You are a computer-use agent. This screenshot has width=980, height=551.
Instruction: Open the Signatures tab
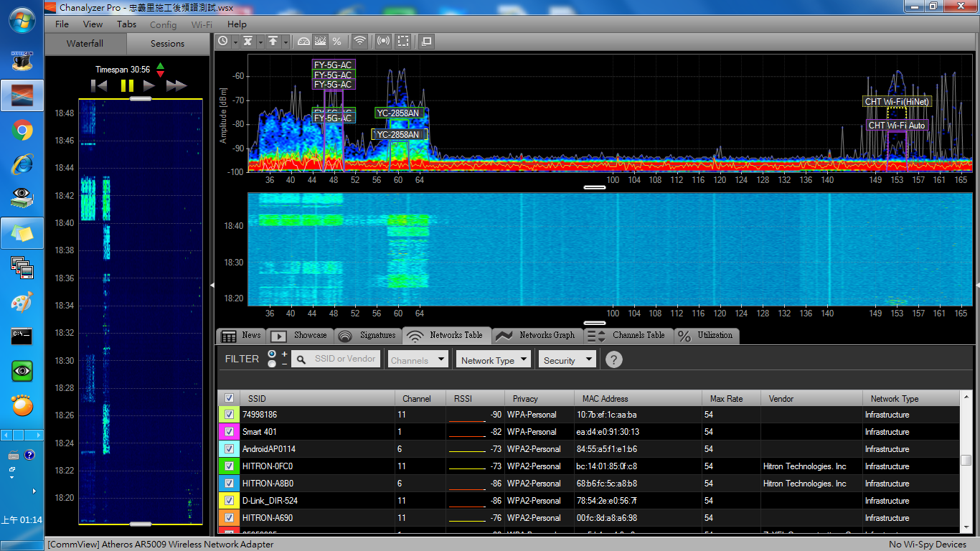(367, 335)
